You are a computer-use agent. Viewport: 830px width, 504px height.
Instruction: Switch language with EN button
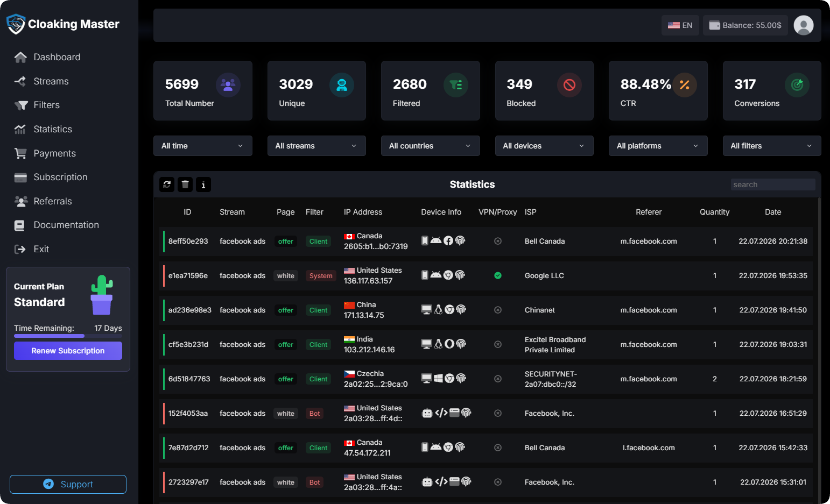click(x=680, y=25)
